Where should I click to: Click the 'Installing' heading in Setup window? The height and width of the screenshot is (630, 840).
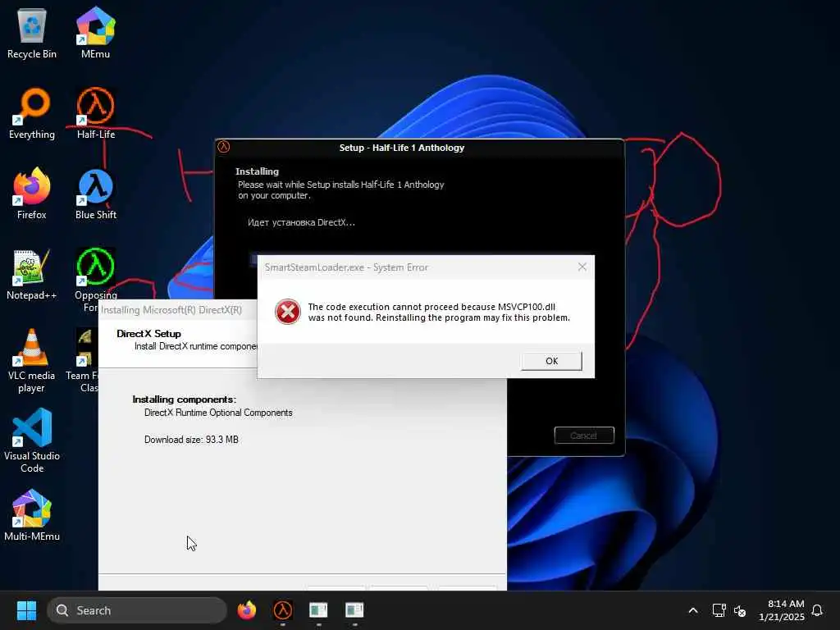257,171
